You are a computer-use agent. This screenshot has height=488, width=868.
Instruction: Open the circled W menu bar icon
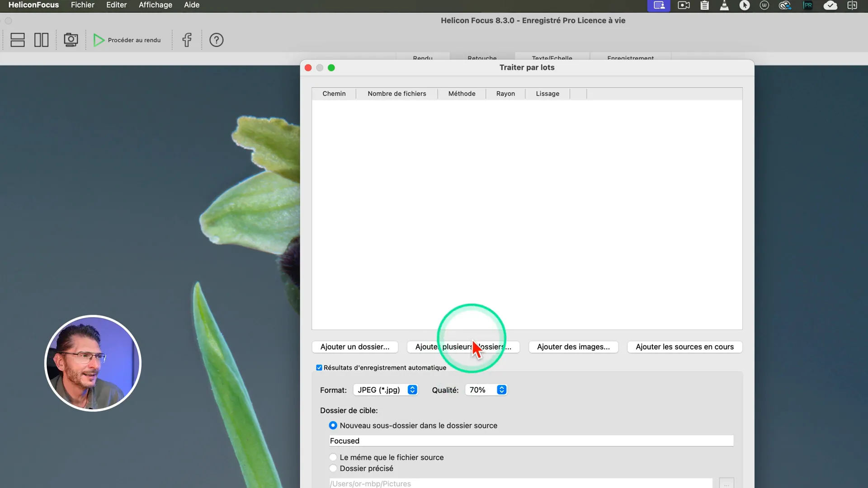pos(764,5)
